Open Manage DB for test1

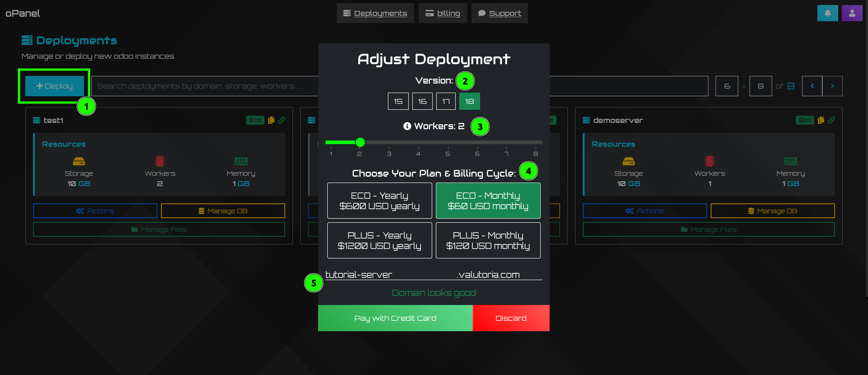pos(223,211)
